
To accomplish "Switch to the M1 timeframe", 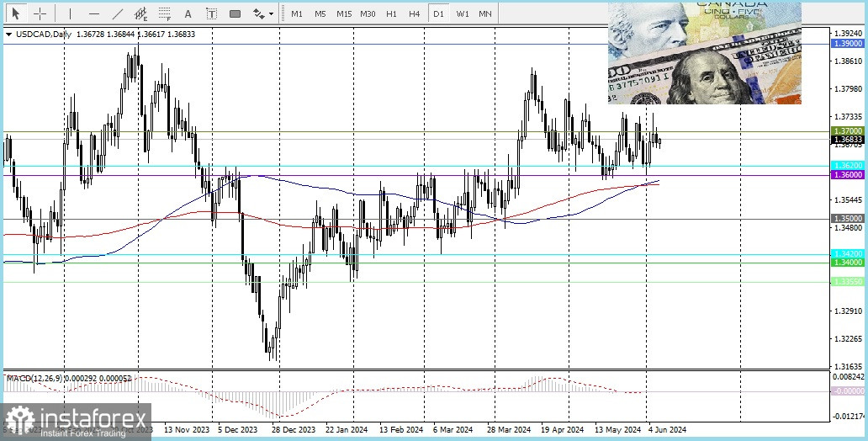I will pyautogui.click(x=297, y=13).
